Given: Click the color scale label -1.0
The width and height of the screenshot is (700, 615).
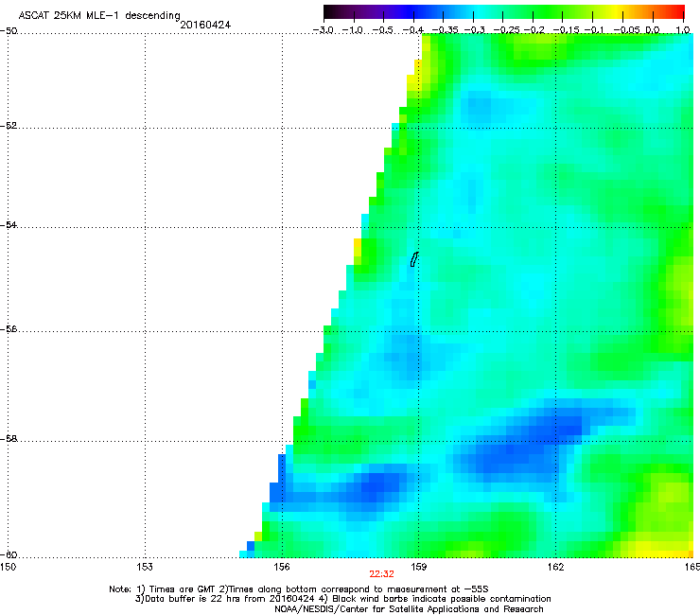Looking at the screenshot, I should coord(354,30).
